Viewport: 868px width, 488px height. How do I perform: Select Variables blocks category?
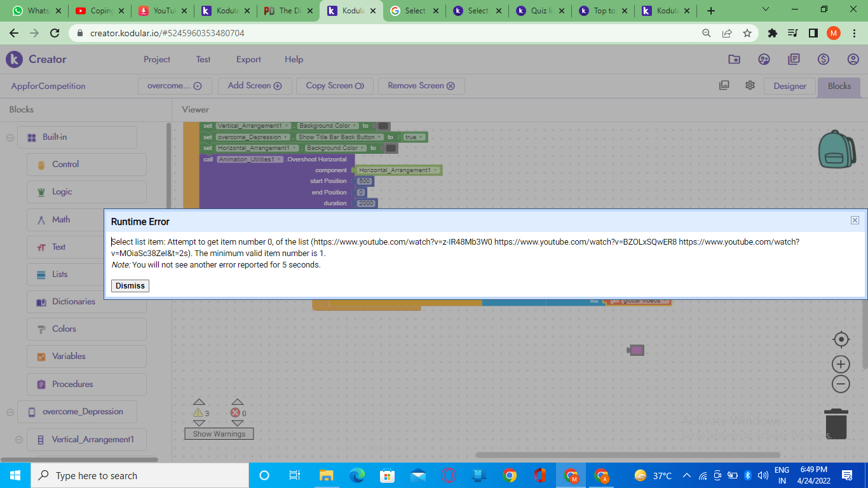tap(86, 356)
